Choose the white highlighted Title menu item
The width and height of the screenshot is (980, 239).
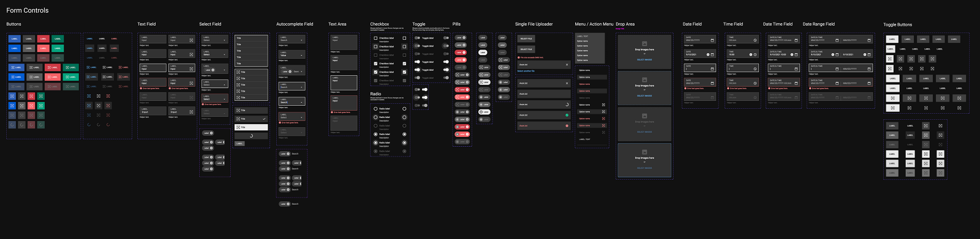point(251,127)
